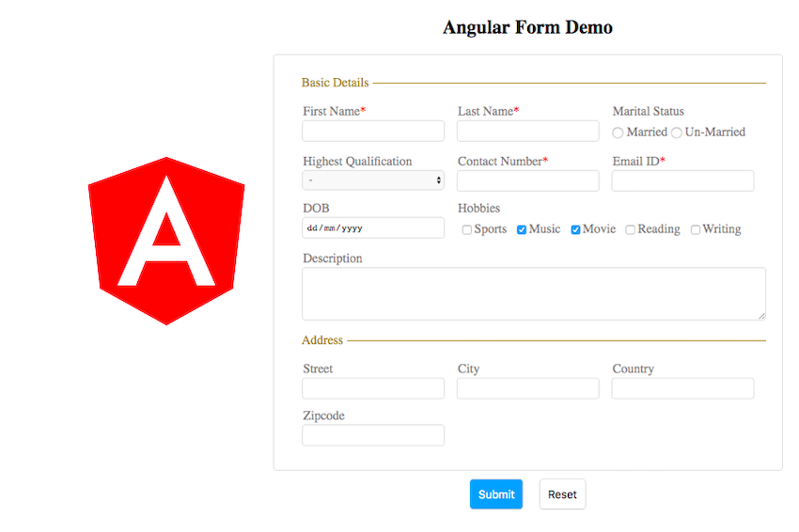Focus the Street input field
Image resolution: width=799 pixels, height=532 pixels.
click(x=373, y=388)
